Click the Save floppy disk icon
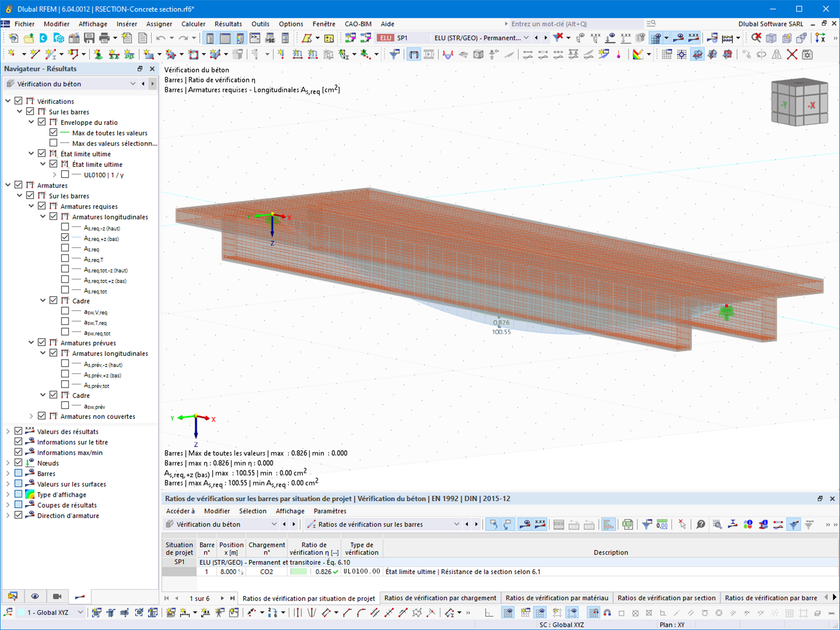840x630 pixels. (89, 38)
